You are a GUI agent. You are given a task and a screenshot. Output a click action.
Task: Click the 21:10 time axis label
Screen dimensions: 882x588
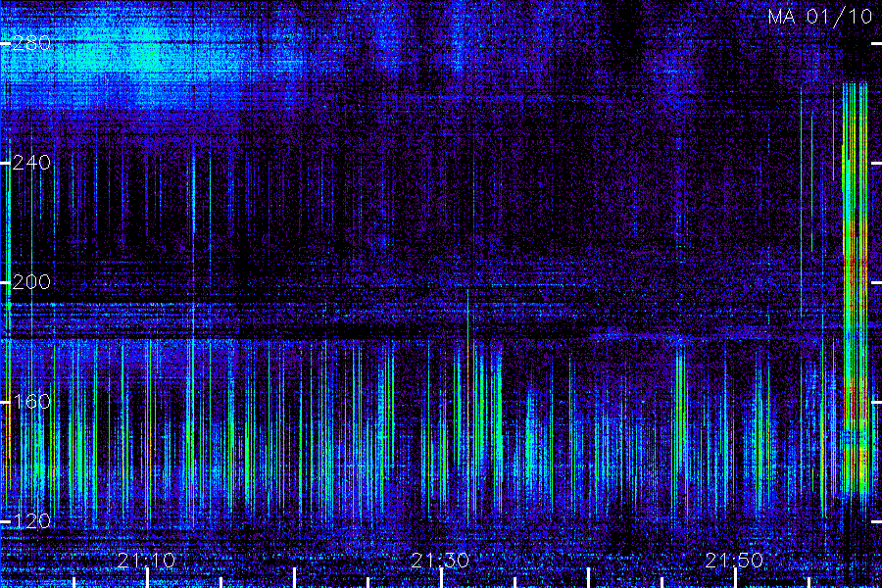pyautogui.click(x=147, y=561)
